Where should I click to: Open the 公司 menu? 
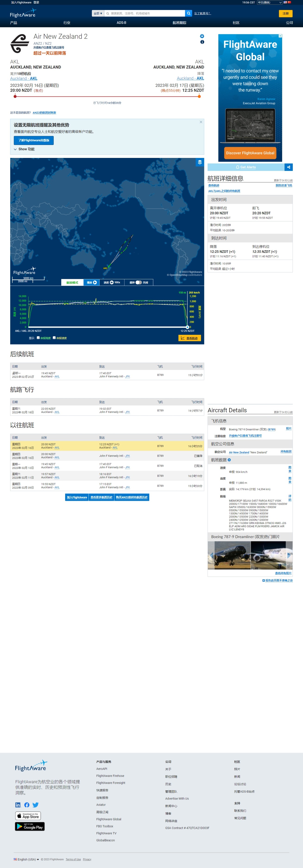(289, 23)
